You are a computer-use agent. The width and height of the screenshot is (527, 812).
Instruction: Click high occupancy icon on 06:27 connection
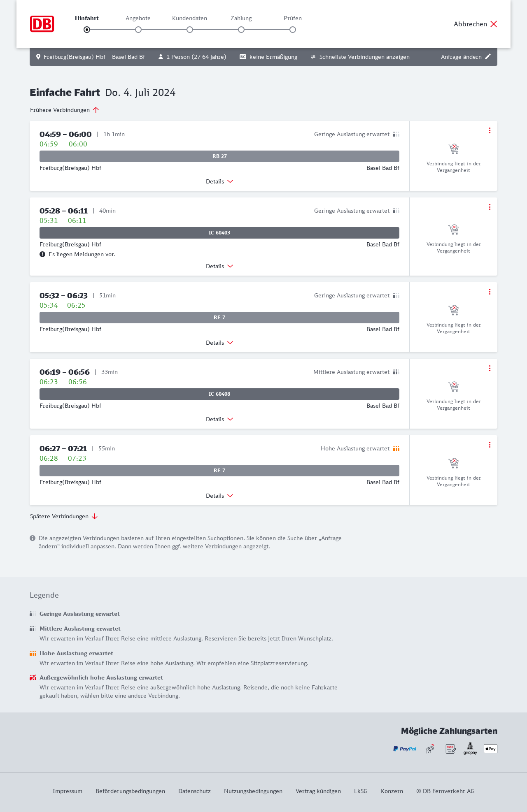coord(396,448)
